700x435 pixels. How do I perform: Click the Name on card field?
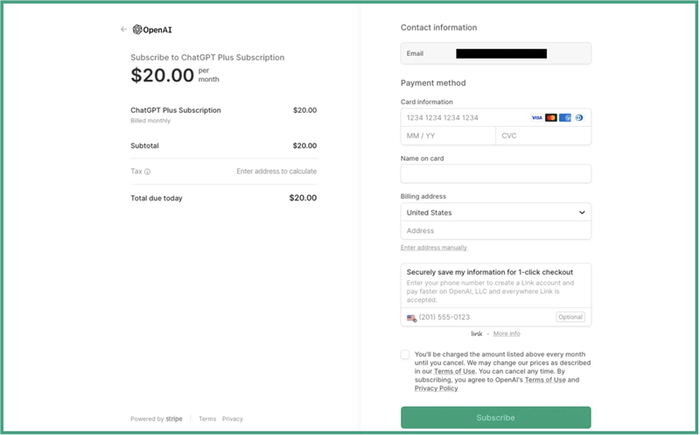coord(495,174)
